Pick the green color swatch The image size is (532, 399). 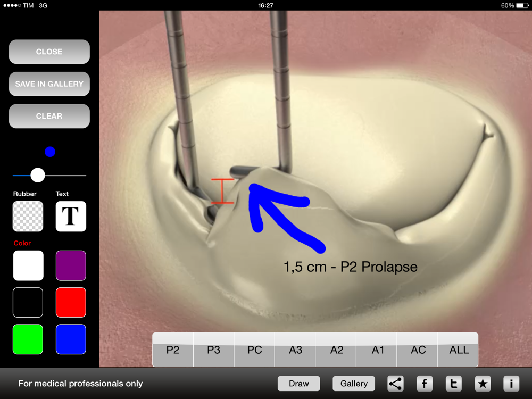click(x=28, y=339)
